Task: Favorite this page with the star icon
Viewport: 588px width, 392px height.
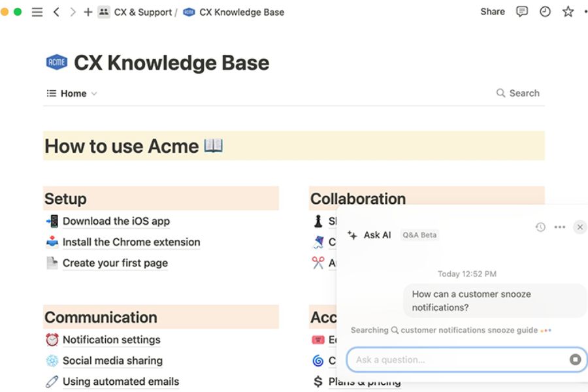Action: coord(568,12)
